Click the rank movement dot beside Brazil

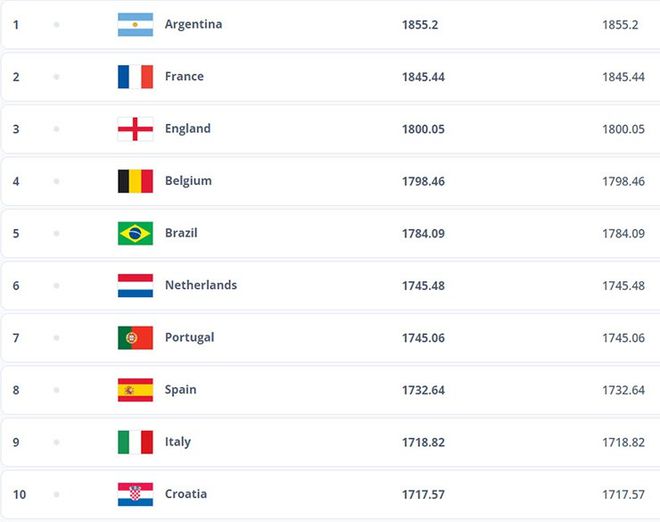tap(56, 233)
